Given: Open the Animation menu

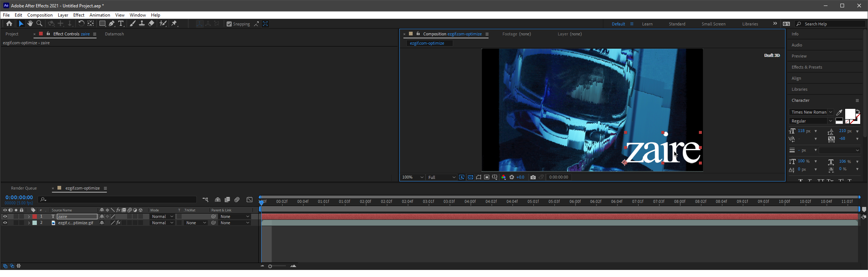Looking at the screenshot, I should 99,15.
